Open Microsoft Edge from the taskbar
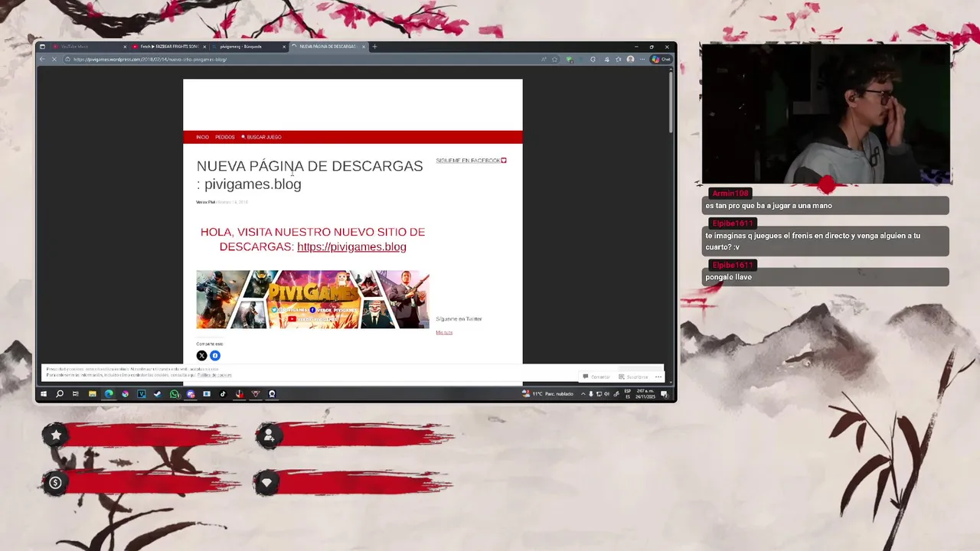The width and height of the screenshot is (980, 551). pyautogui.click(x=109, y=394)
